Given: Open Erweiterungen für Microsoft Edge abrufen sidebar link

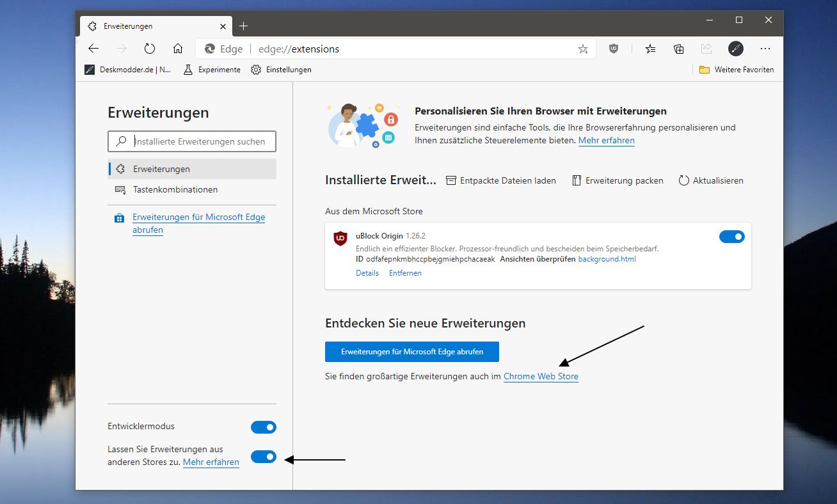Looking at the screenshot, I should click(198, 223).
